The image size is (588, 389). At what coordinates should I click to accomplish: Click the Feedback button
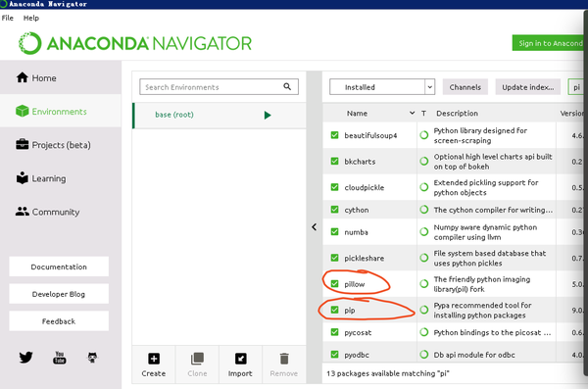[59, 321]
